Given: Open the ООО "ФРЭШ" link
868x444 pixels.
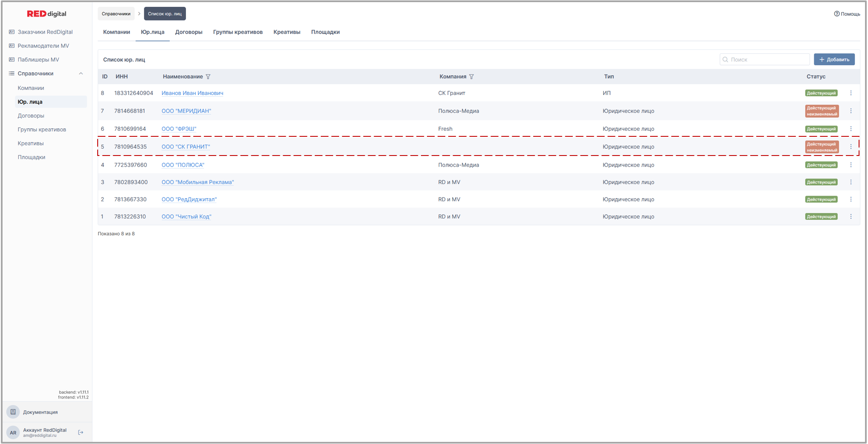Looking at the screenshot, I should tap(179, 129).
